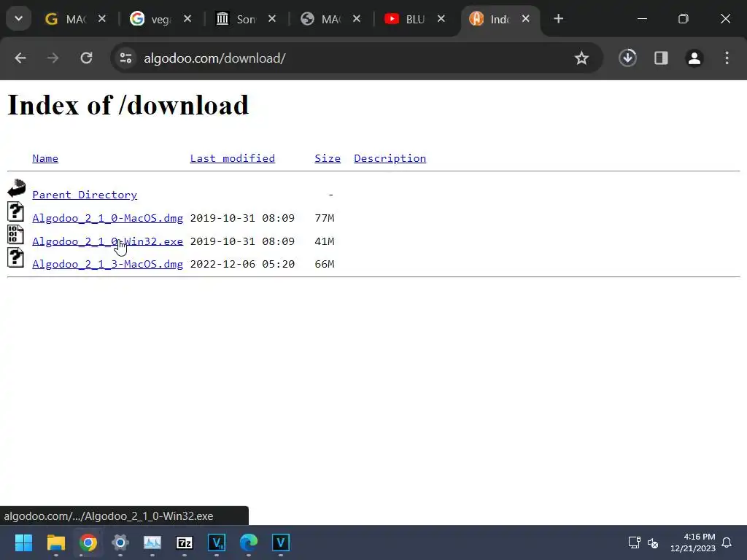Close the 'Son' archive tab

point(272,18)
